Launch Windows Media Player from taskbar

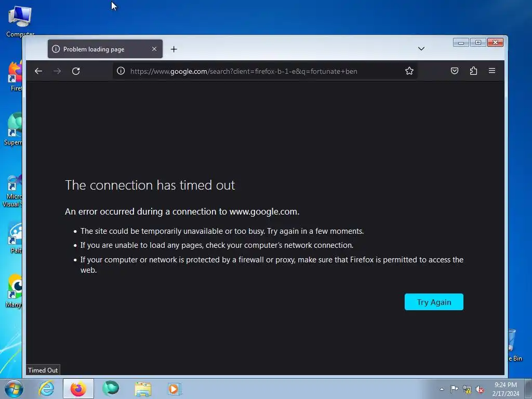[x=175, y=389]
